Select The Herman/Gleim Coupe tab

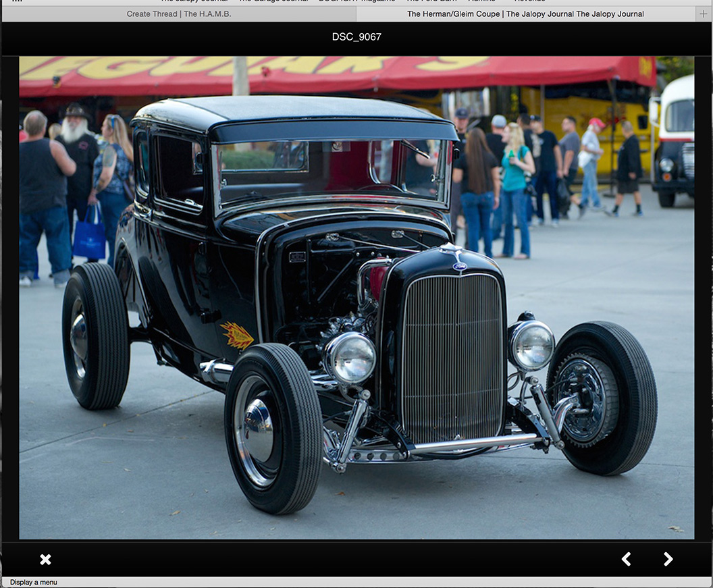[x=525, y=14]
